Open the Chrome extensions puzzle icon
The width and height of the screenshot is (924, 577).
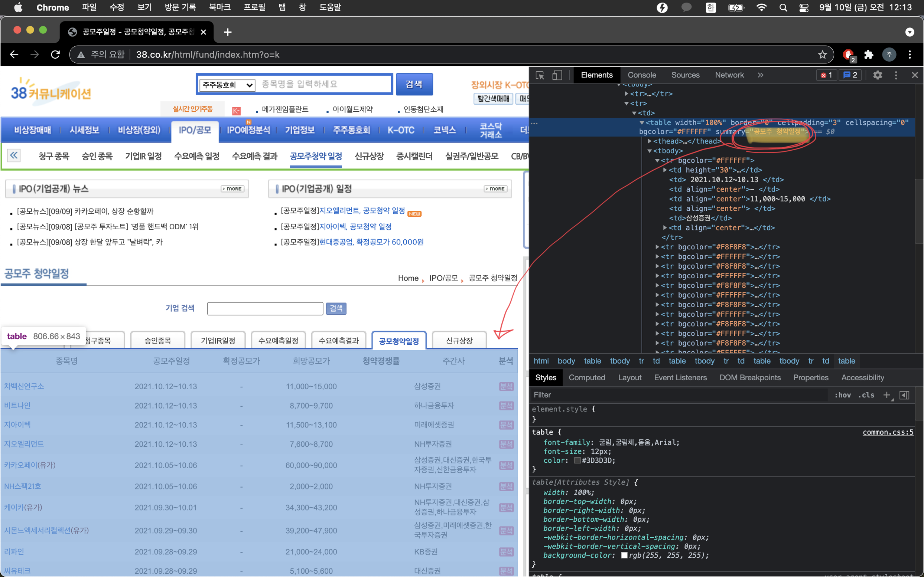[x=869, y=55]
